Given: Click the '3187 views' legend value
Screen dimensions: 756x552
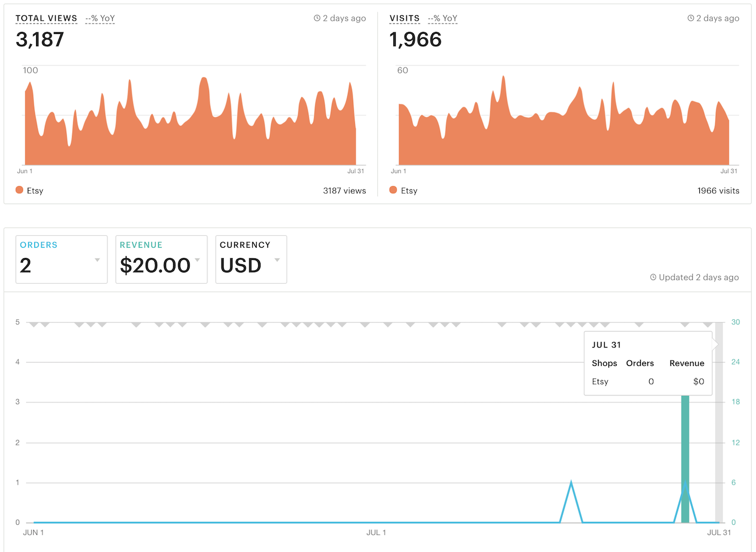Looking at the screenshot, I should (x=344, y=191).
